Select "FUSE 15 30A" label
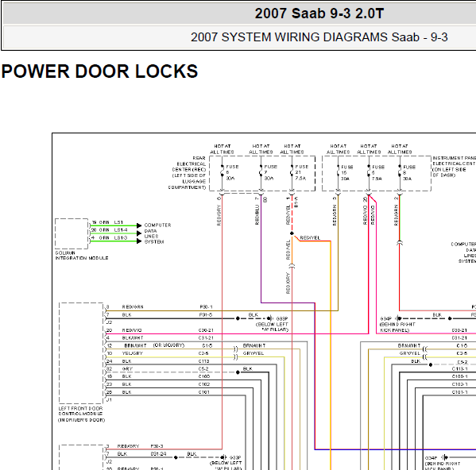Screen dimensions: 476x470 pos(346,173)
